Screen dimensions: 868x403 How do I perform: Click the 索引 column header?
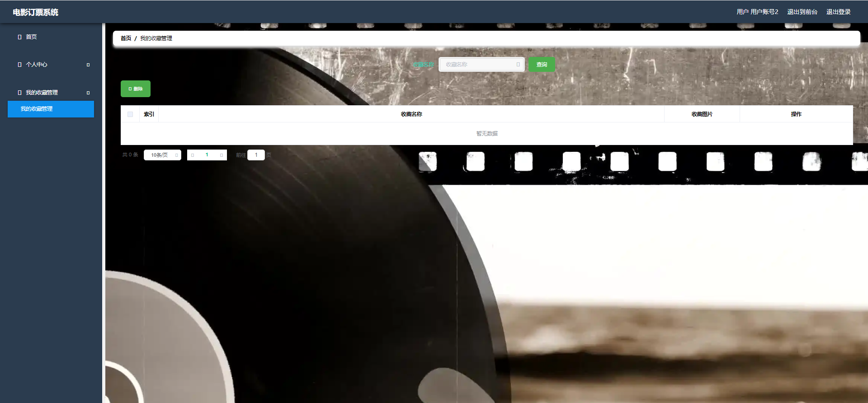pyautogui.click(x=149, y=114)
